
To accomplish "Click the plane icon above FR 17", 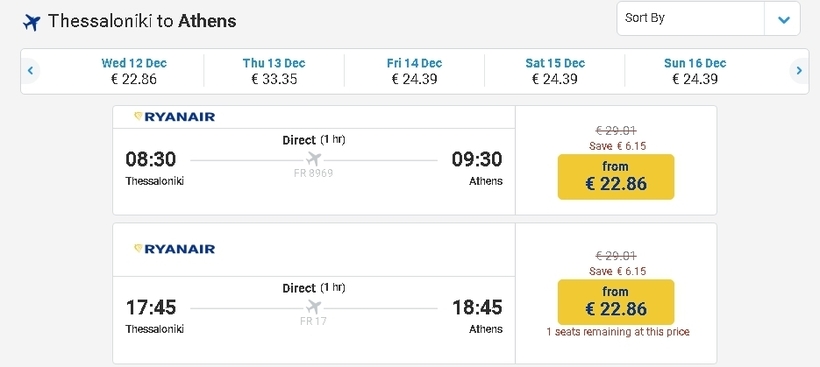I will click(x=313, y=307).
